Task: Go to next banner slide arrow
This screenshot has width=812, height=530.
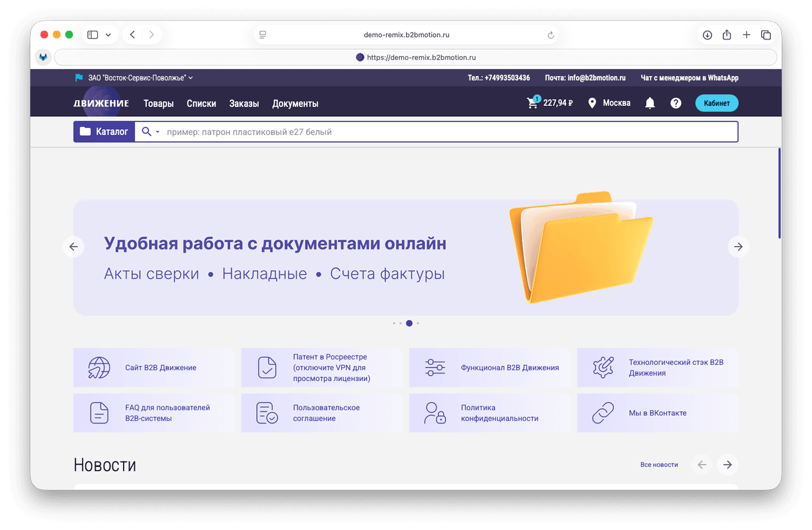Action: (x=738, y=247)
